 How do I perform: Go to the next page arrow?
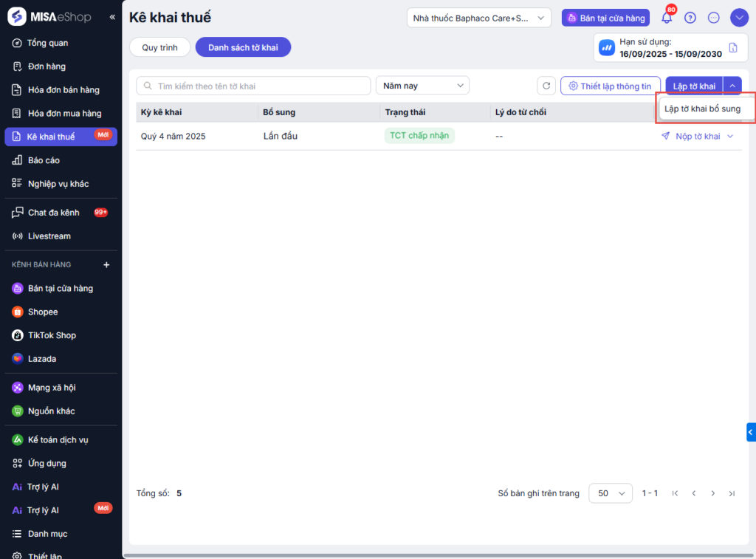pyautogui.click(x=712, y=493)
